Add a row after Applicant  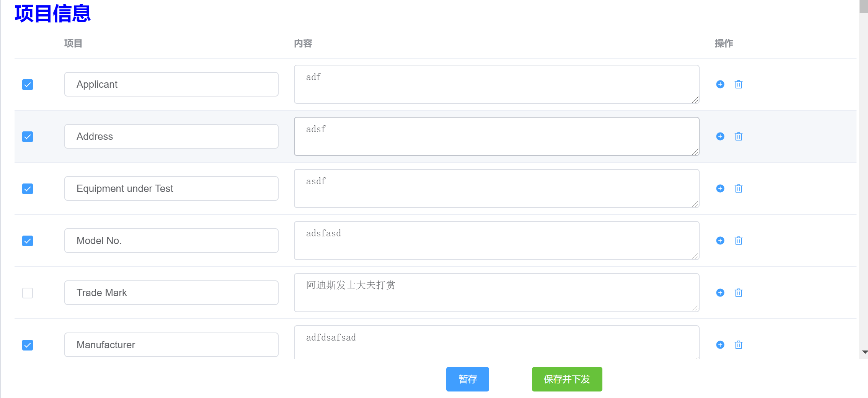[x=720, y=84]
